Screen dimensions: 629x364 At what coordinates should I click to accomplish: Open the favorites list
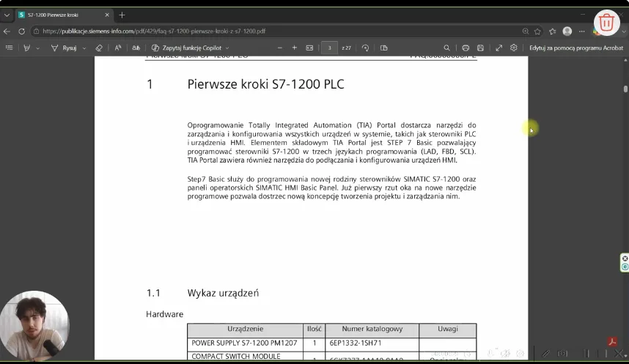552,31
